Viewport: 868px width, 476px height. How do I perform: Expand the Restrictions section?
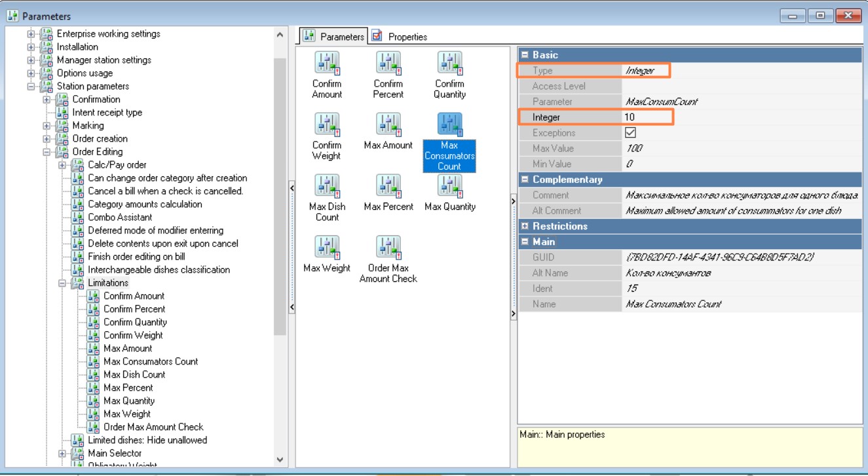pos(525,226)
